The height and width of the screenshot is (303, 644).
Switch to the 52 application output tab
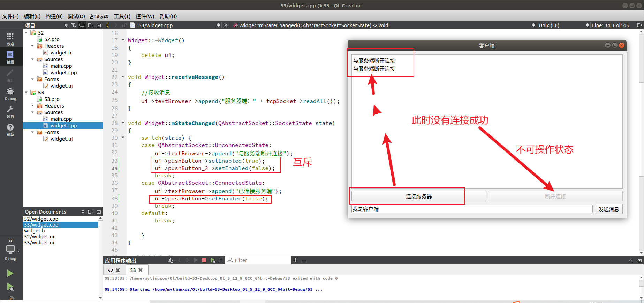110,270
